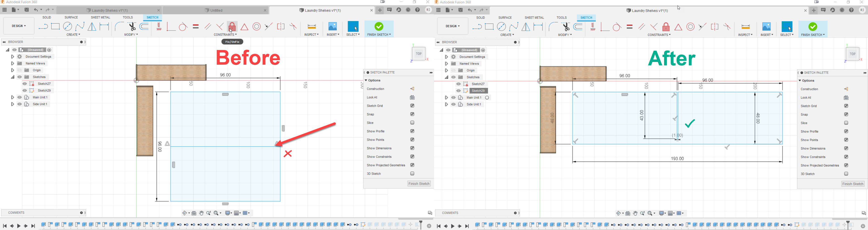Image resolution: width=868 pixels, height=230 pixels.
Task: Hide Sketch27 with its eye icon in the Before window
Action: click(x=25, y=84)
